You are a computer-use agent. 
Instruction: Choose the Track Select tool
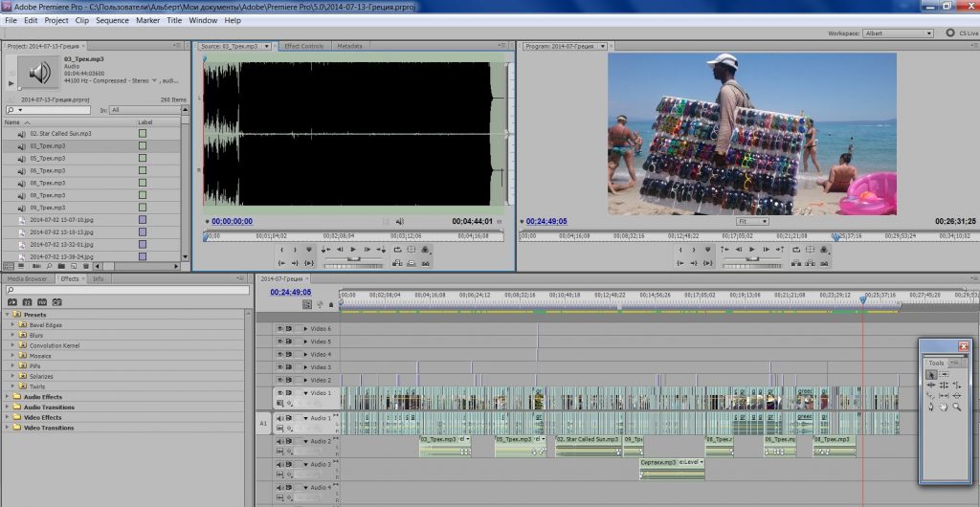tap(944, 374)
